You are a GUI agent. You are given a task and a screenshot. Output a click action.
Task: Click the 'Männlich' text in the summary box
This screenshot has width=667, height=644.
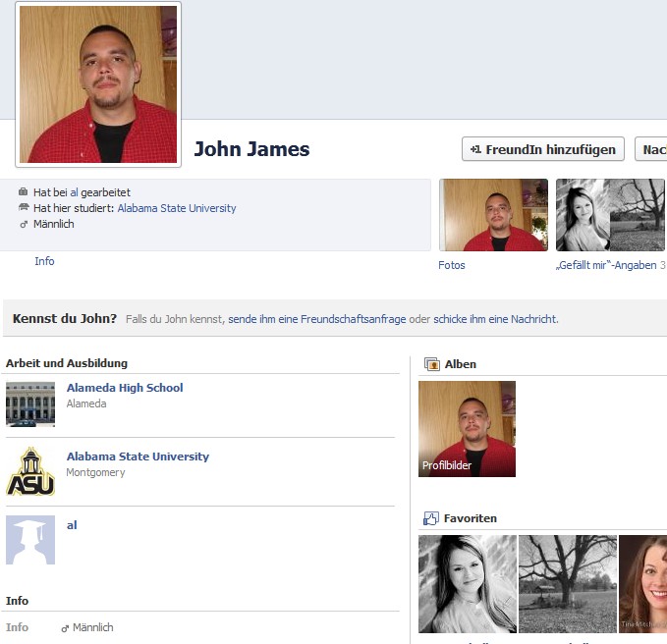54,224
